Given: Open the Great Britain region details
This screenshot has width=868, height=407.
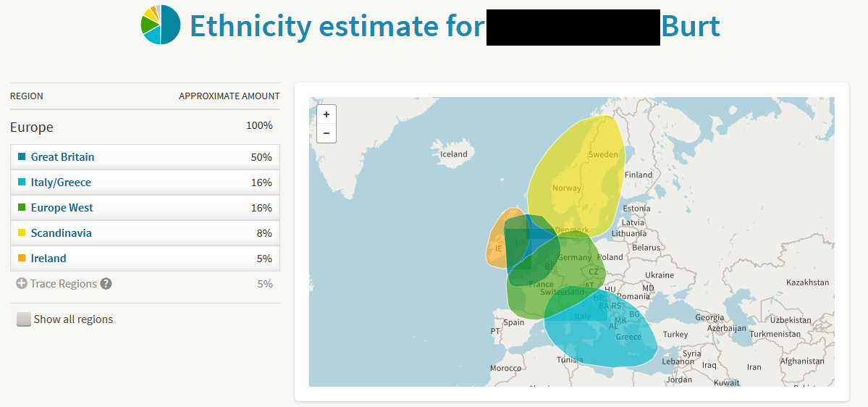Looking at the screenshot, I should click(62, 156).
